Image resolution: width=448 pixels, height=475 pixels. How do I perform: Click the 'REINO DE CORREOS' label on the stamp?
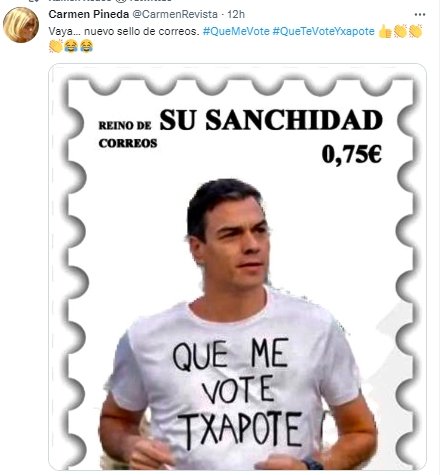click(128, 134)
